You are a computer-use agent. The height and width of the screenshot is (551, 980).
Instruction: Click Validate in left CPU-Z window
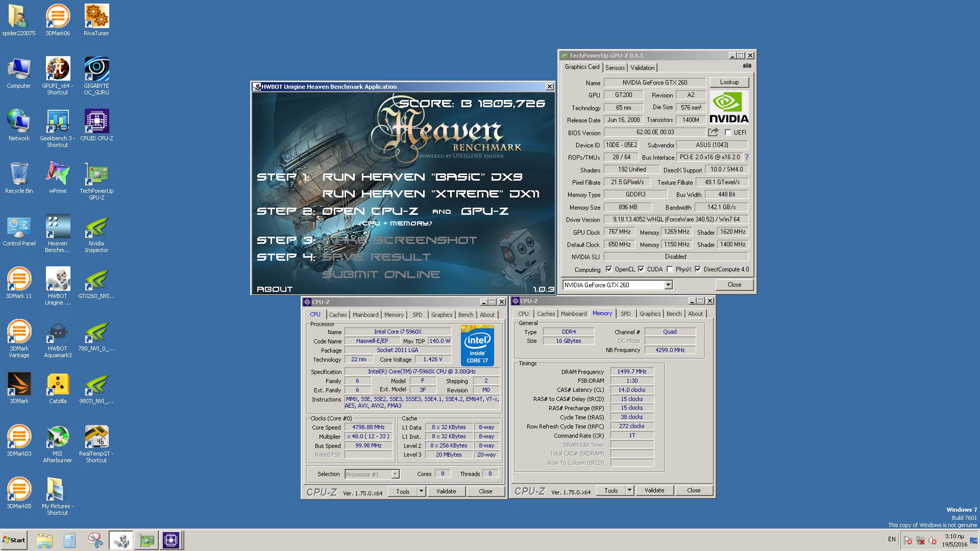tap(446, 491)
